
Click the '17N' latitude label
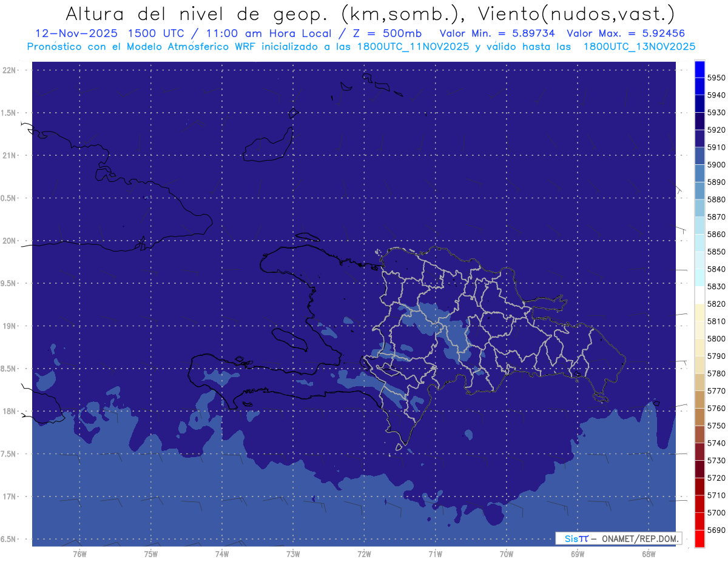(x=8, y=497)
